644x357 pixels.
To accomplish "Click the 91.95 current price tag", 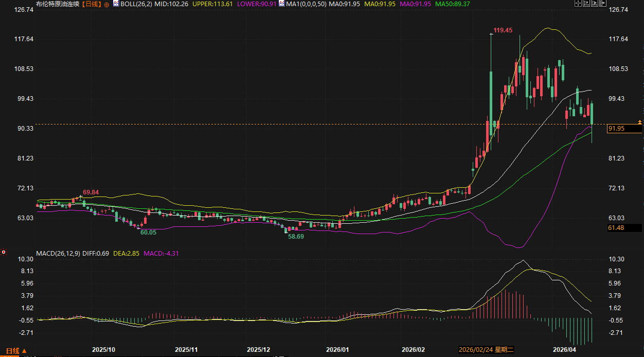I will [x=616, y=129].
